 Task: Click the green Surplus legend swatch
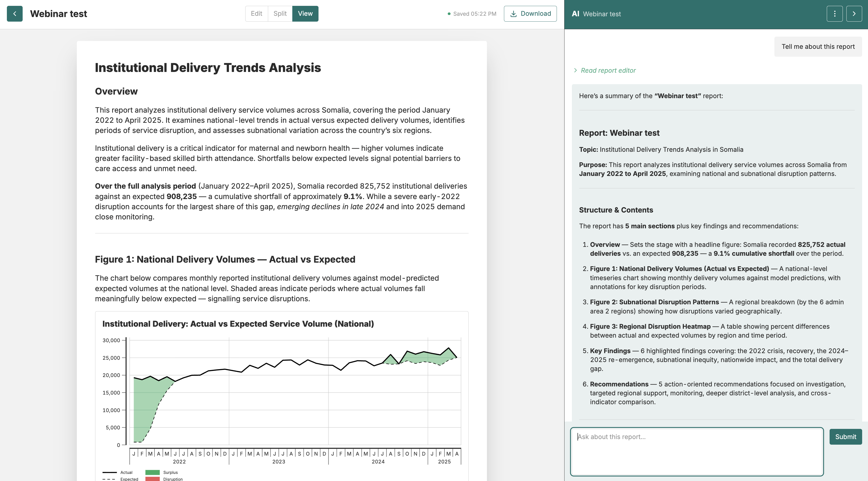click(152, 472)
